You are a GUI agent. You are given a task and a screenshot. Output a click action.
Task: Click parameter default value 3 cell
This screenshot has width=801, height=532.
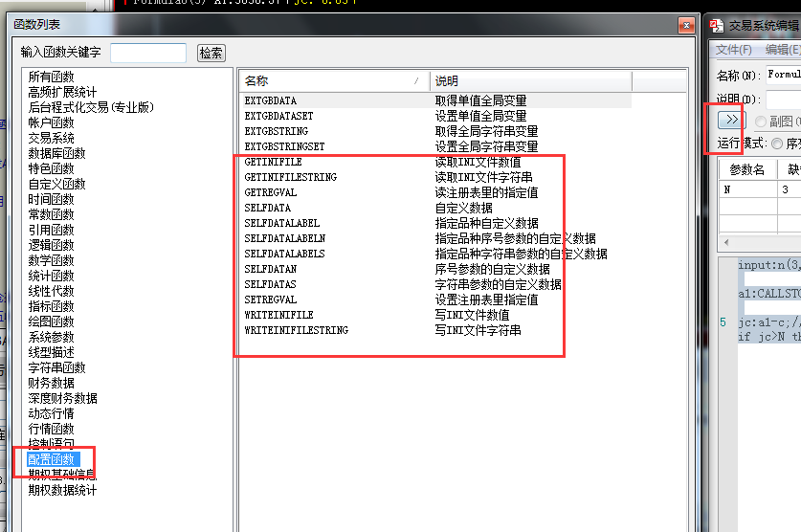pyautogui.click(x=790, y=189)
